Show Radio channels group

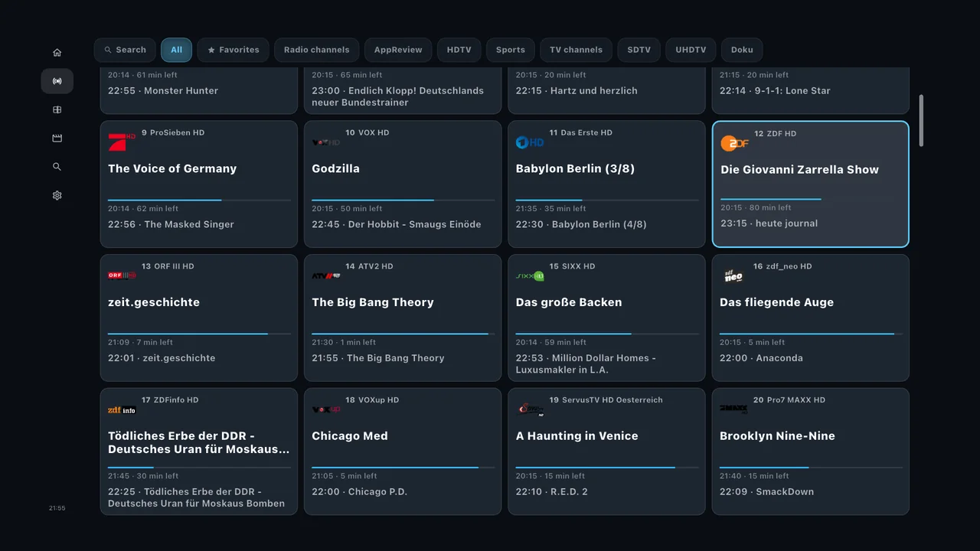[316, 50]
